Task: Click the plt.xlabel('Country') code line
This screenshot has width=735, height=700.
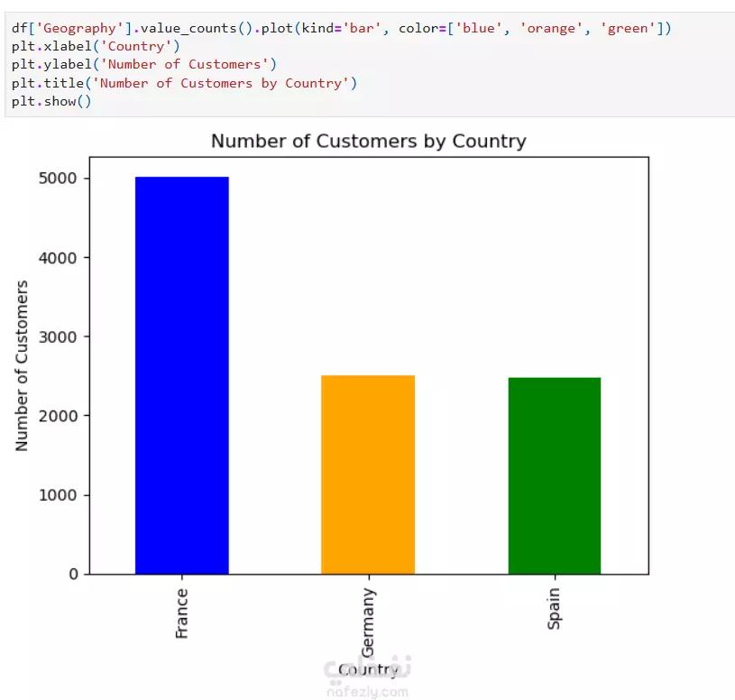Action: [96, 46]
